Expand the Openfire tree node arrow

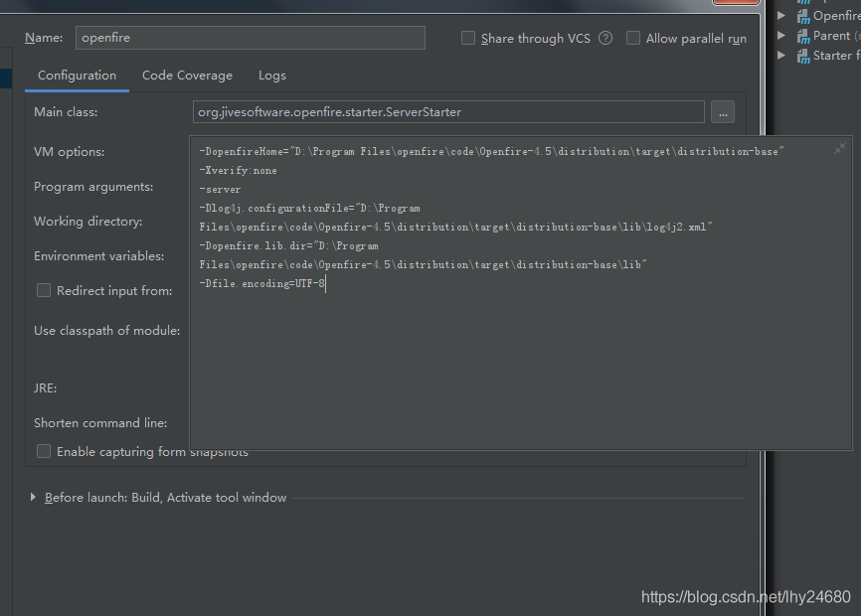(781, 16)
